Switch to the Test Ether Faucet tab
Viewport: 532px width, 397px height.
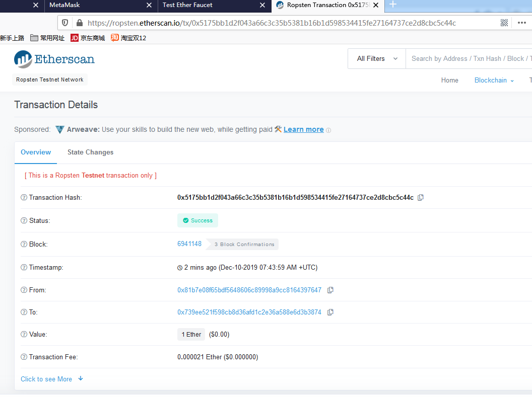point(215,5)
